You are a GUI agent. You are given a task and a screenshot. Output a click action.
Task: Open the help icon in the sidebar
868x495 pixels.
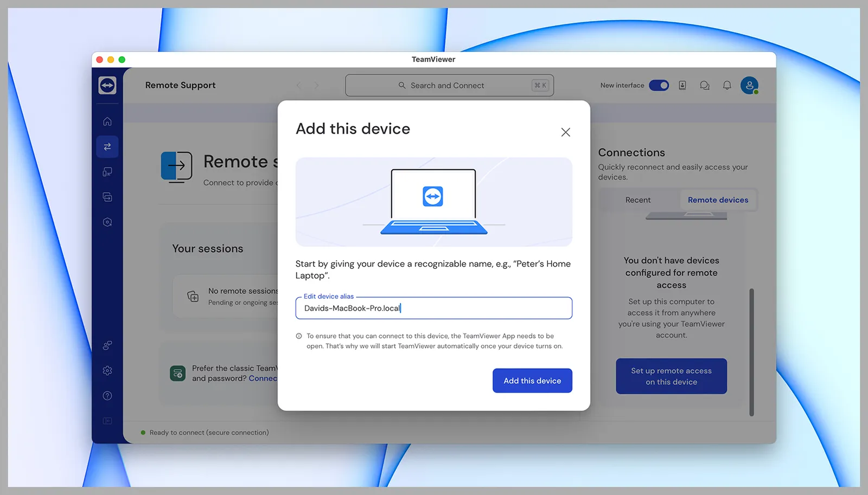tap(107, 396)
